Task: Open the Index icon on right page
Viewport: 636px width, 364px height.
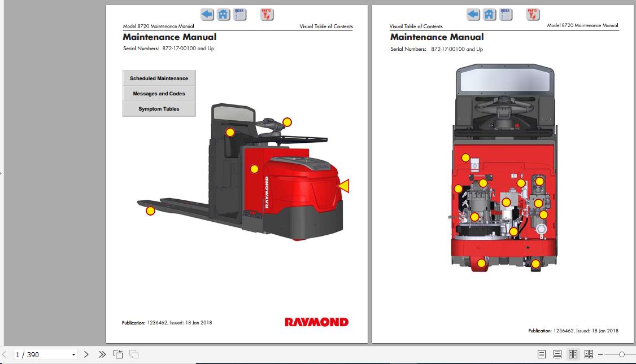Action: [506, 15]
